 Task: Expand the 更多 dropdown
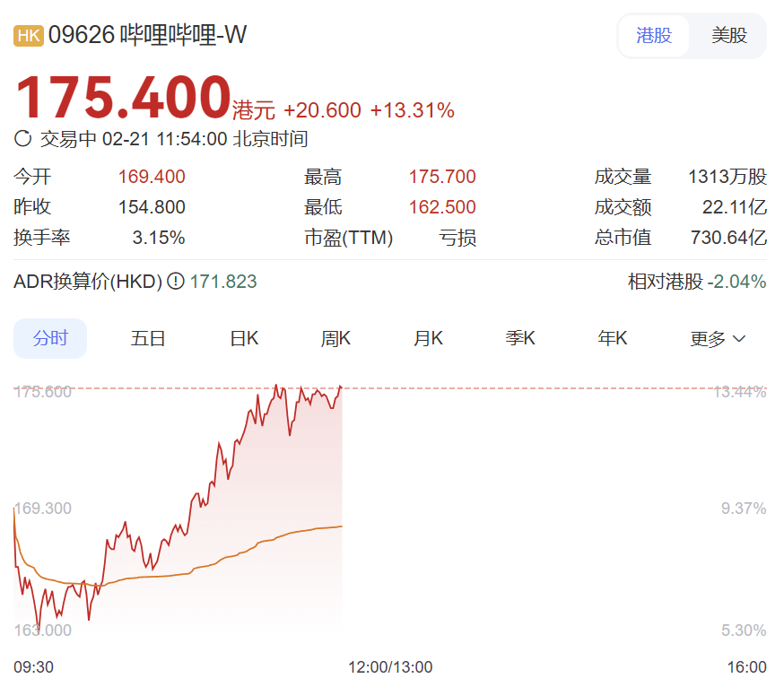[x=718, y=338]
